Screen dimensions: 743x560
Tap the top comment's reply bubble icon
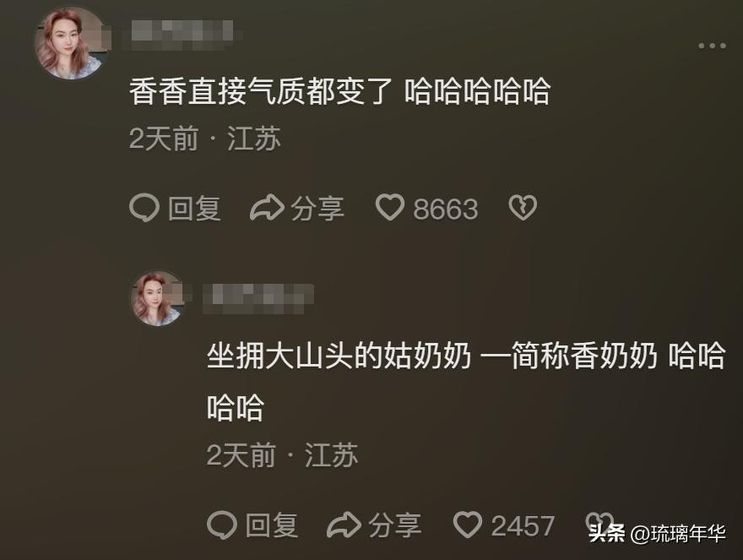coord(144,208)
